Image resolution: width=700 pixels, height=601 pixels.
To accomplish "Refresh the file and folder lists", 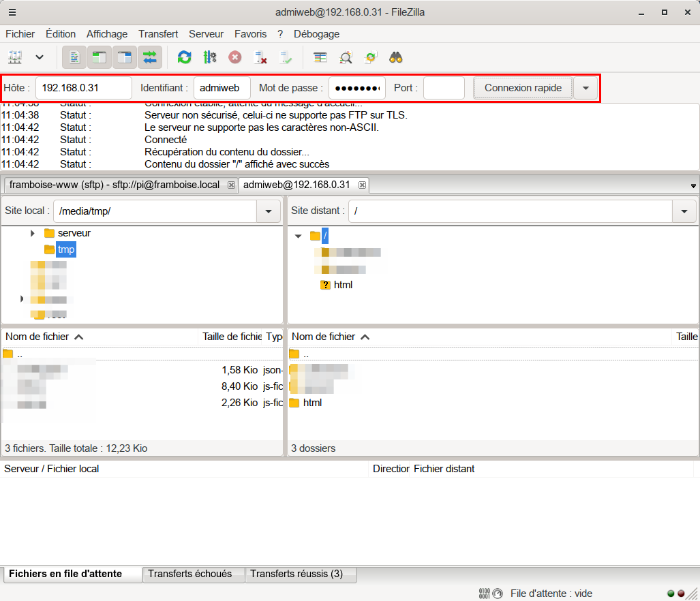I will (184, 57).
